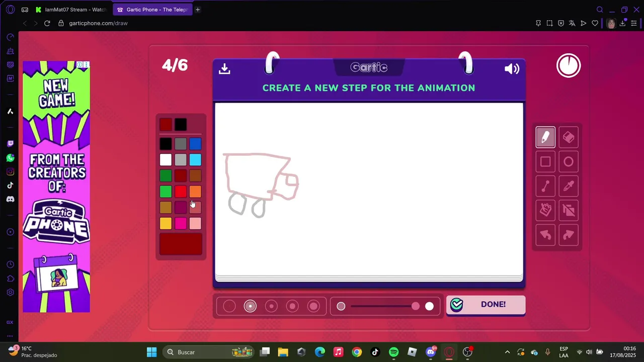Image resolution: width=644 pixels, height=362 pixels.
Task: Open browser sidebar settings gear
Action: click(x=10, y=292)
